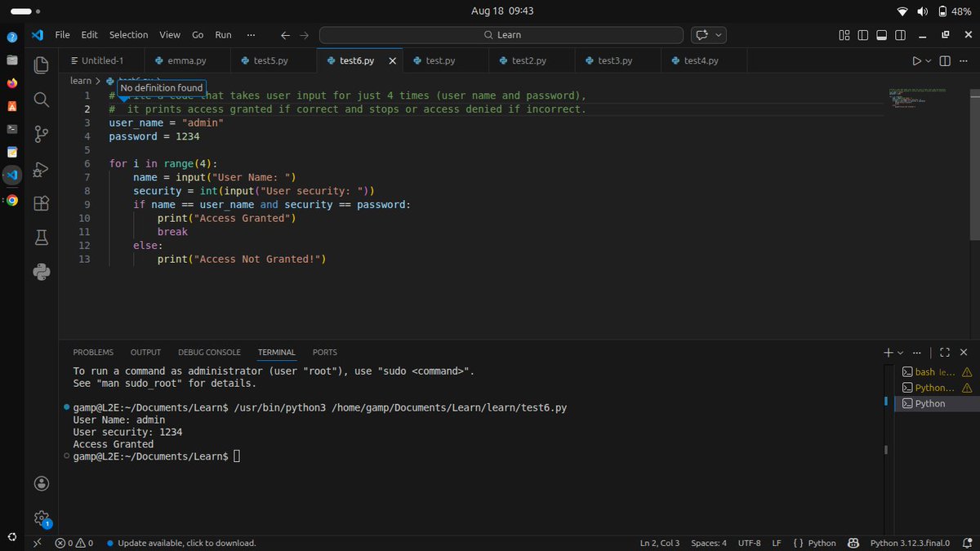Open terminal panel ellipsis actions
This screenshot has width=980, height=551.
[919, 353]
